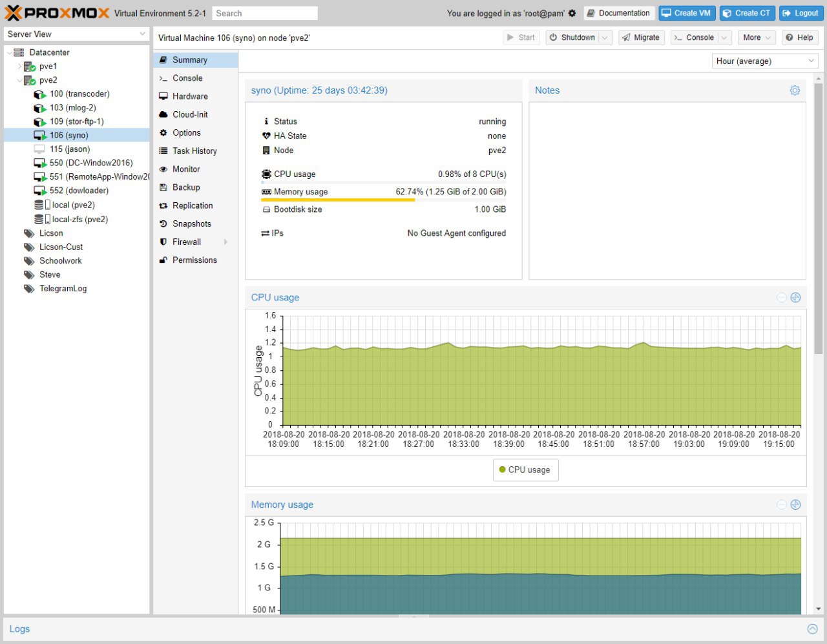Click the zoom-out icon on Memory usage chart
Viewport: 827px width, 644px height.
pos(782,505)
